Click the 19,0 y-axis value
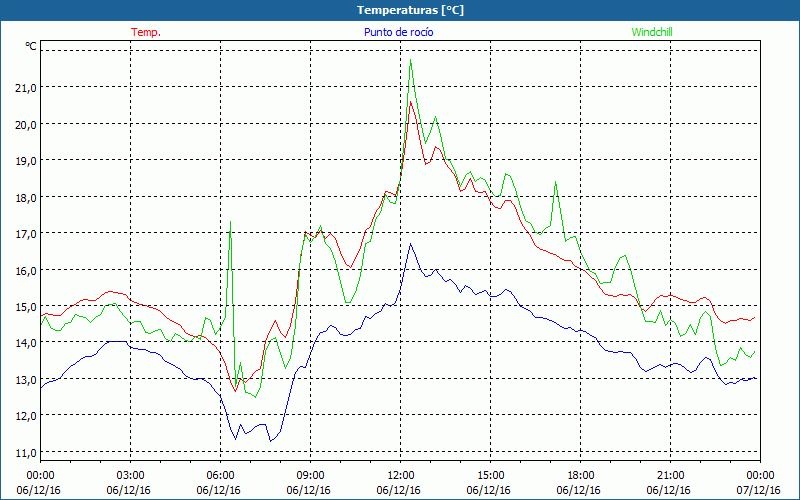 pos(27,161)
